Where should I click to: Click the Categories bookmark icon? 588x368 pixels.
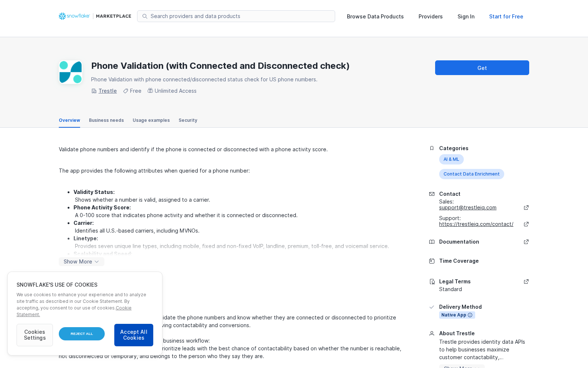(x=432, y=148)
